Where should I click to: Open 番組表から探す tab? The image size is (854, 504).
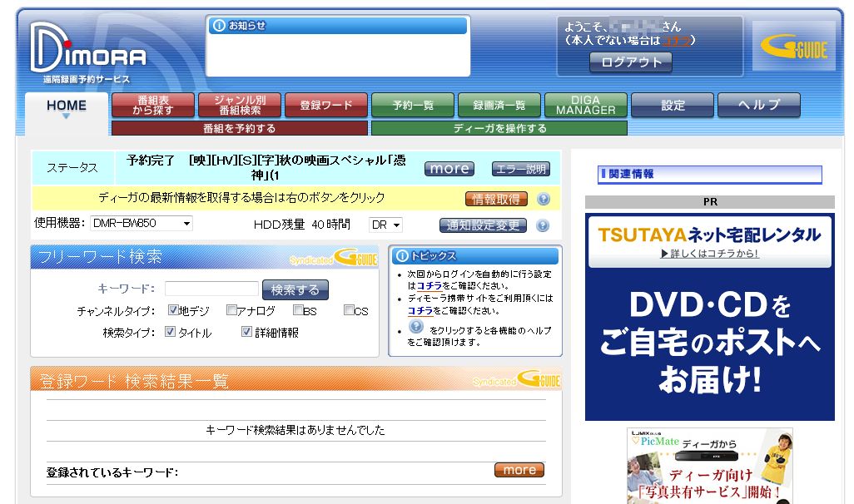pyautogui.click(x=153, y=105)
